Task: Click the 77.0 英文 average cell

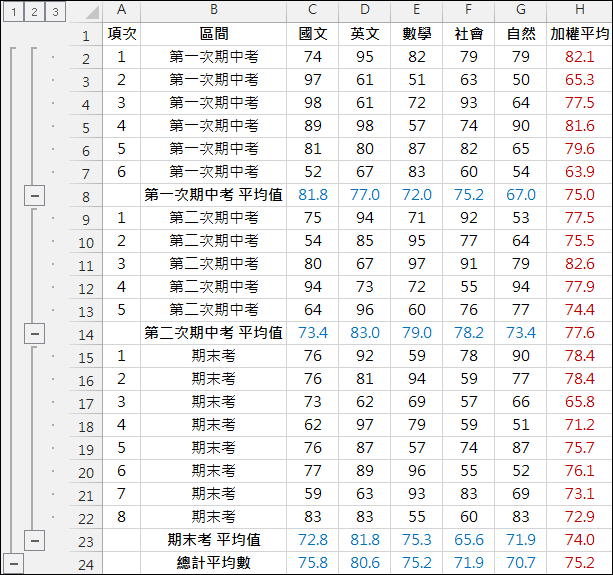Action: tap(364, 195)
